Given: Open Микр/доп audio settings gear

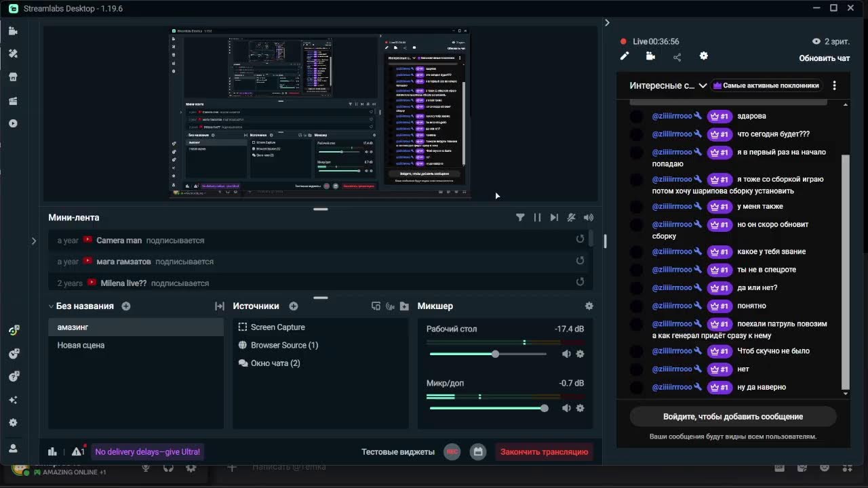Looking at the screenshot, I should tap(580, 408).
